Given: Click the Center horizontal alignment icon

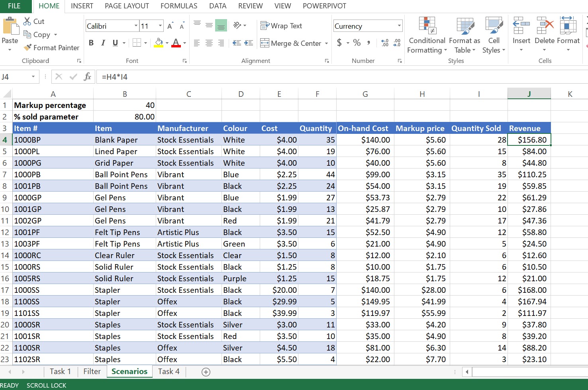Looking at the screenshot, I should coord(209,43).
